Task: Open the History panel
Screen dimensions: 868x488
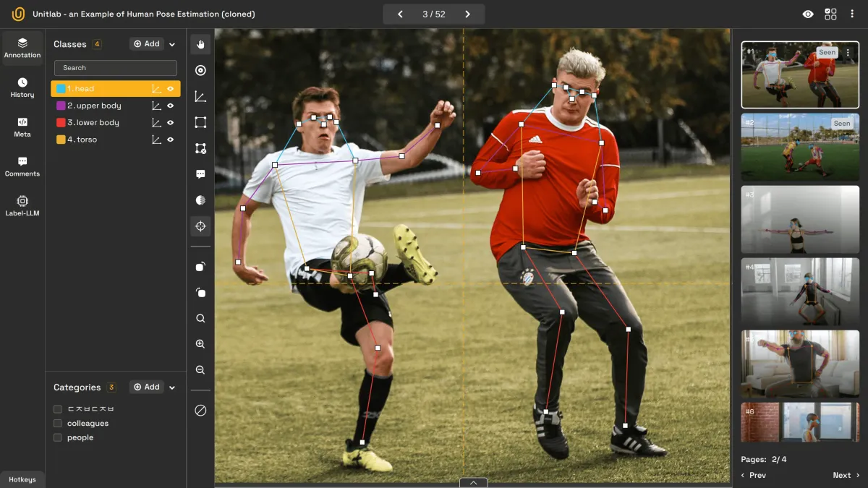Action: pos(22,87)
